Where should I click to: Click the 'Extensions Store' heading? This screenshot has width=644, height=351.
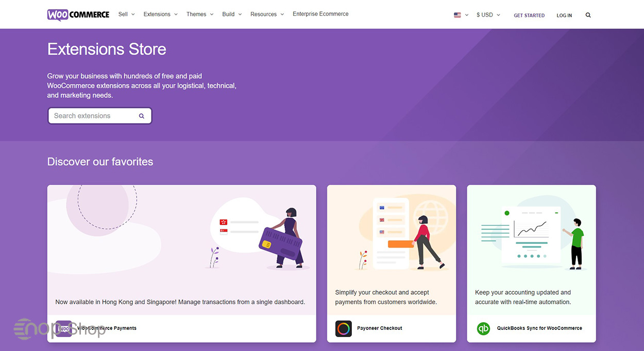point(107,49)
